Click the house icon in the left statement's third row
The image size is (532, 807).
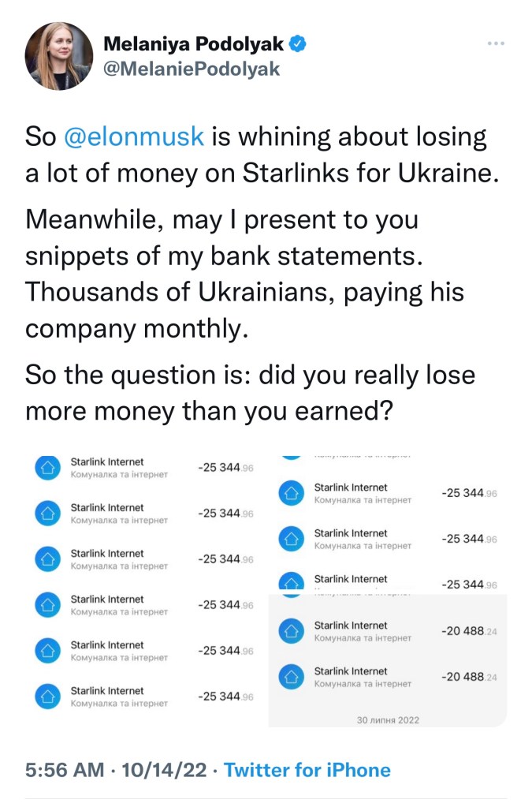(x=47, y=559)
